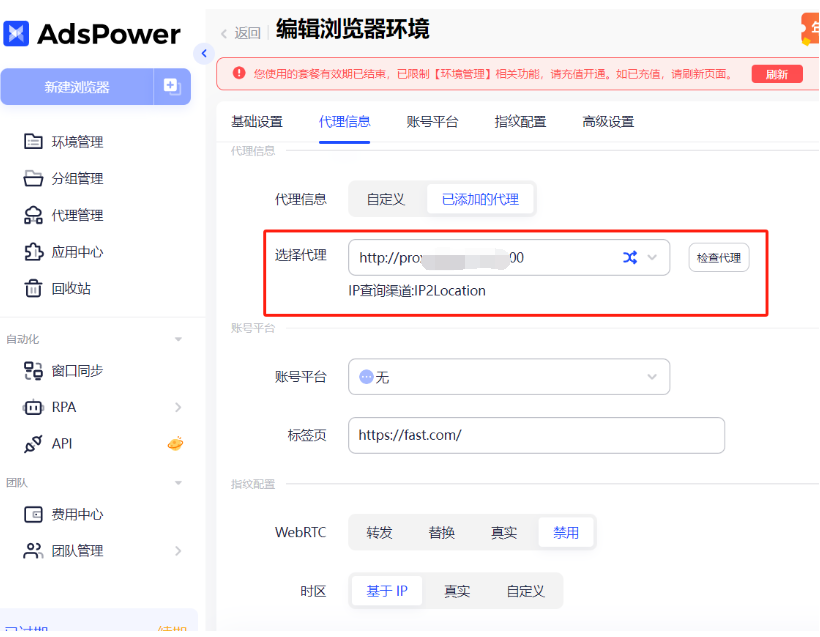Select 自定义 for 代理信息
This screenshot has height=637, width=820.
coord(385,199)
